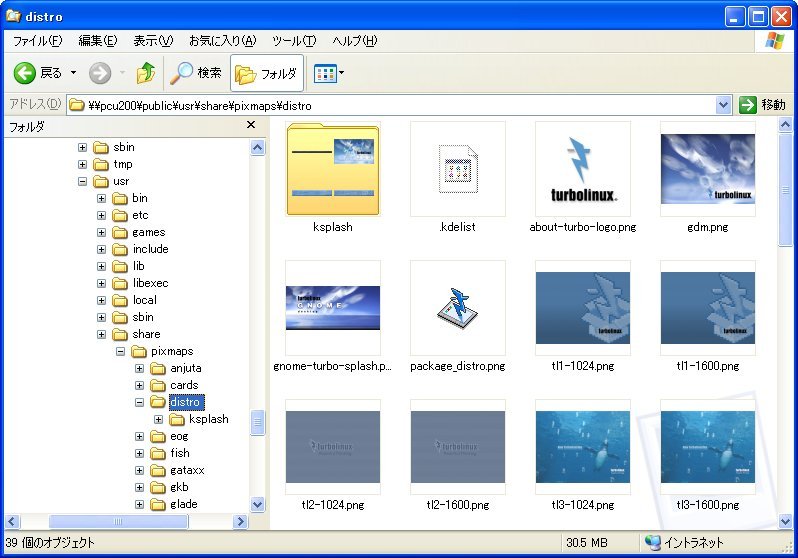798x558 pixels.
Task: Collapse the usr folder node
Action: 82,181
